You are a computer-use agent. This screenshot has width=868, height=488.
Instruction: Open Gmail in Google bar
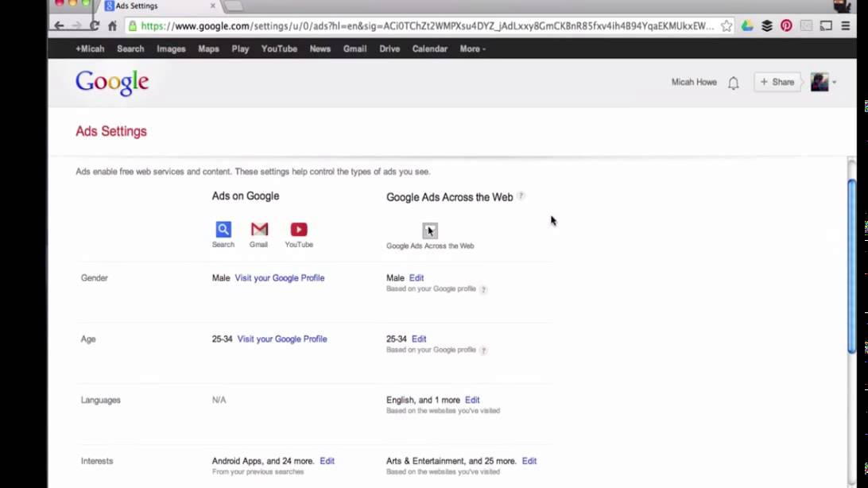click(355, 48)
